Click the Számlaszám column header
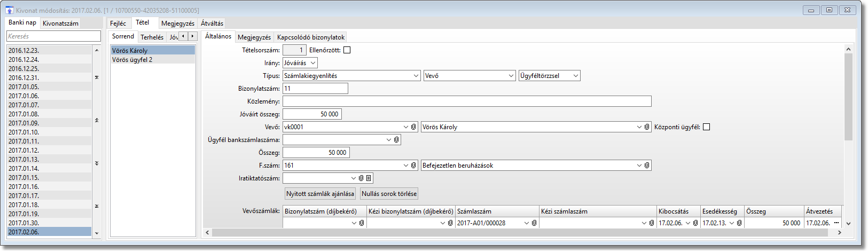868x252 pixels. point(497,211)
